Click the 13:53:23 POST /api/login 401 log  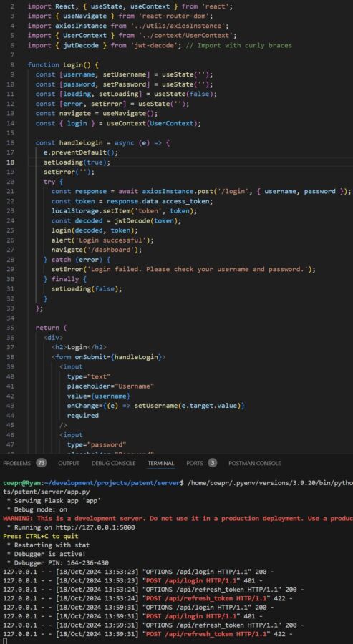pos(132,580)
